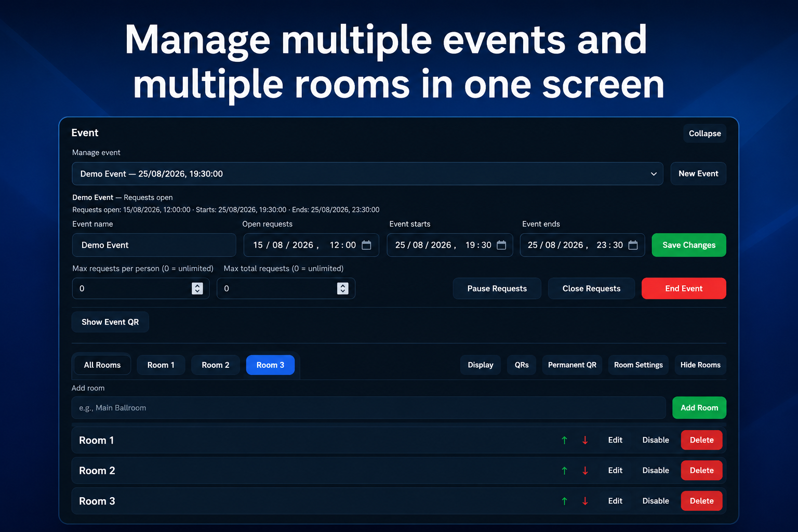Delete Room 2
The height and width of the screenshot is (532, 798).
[x=702, y=471]
